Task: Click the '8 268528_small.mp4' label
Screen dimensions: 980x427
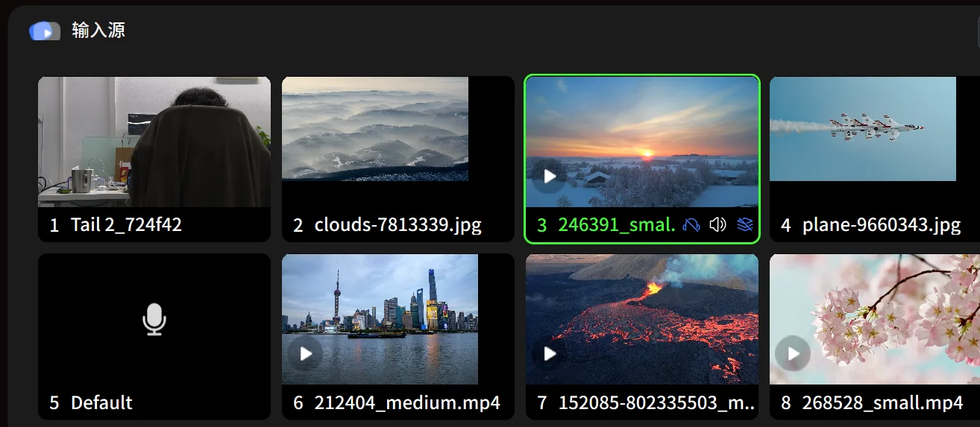Action: (x=872, y=403)
